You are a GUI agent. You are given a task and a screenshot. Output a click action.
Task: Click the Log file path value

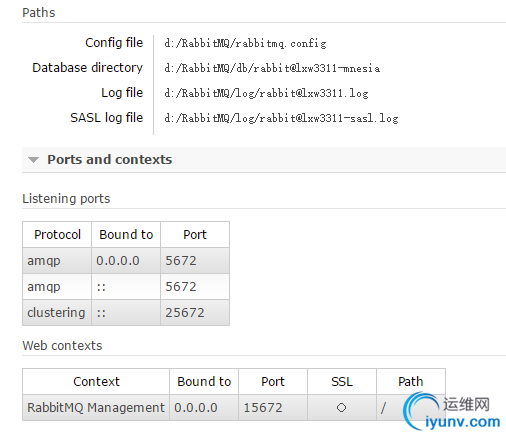pos(266,93)
